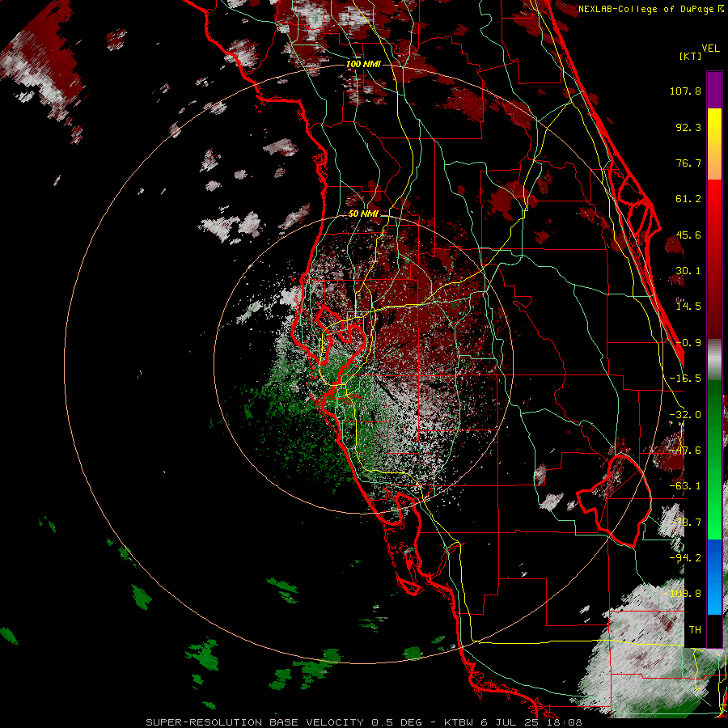Click the TH threshold label in legend

(x=695, y=630)
